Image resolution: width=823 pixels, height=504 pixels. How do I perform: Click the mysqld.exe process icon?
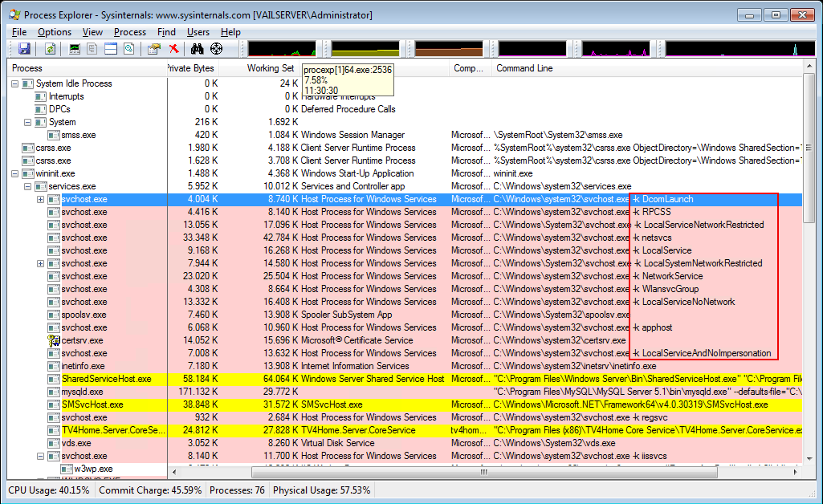coord(54,392)
